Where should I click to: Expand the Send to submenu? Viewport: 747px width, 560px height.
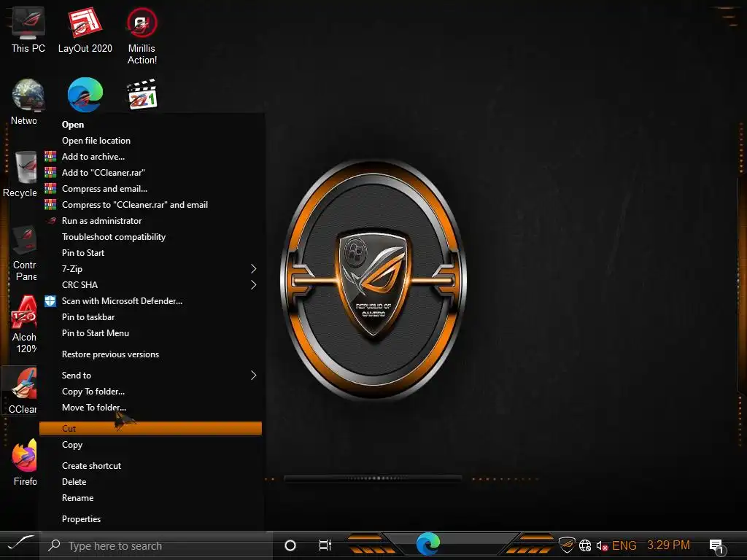(x=150, y=376)
